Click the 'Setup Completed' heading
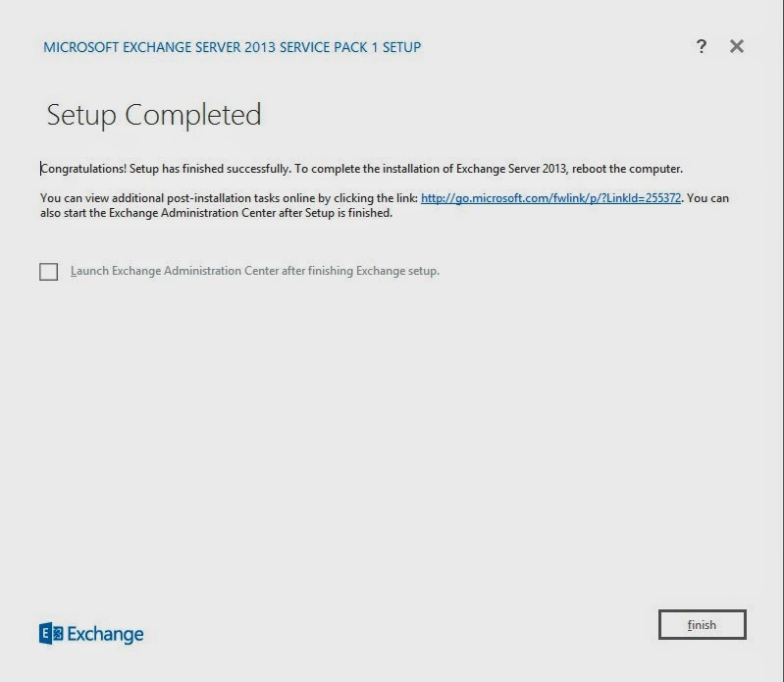The height and width of the screenshot is (682, 784). pyautogui.click(x=154, y=115)
